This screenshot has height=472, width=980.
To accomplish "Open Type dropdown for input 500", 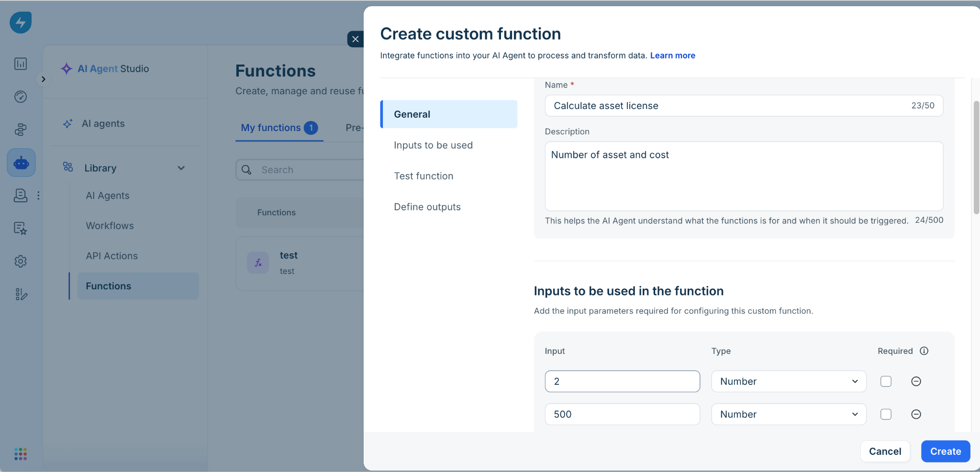I will pyautogui.click(x=789, y=414).
